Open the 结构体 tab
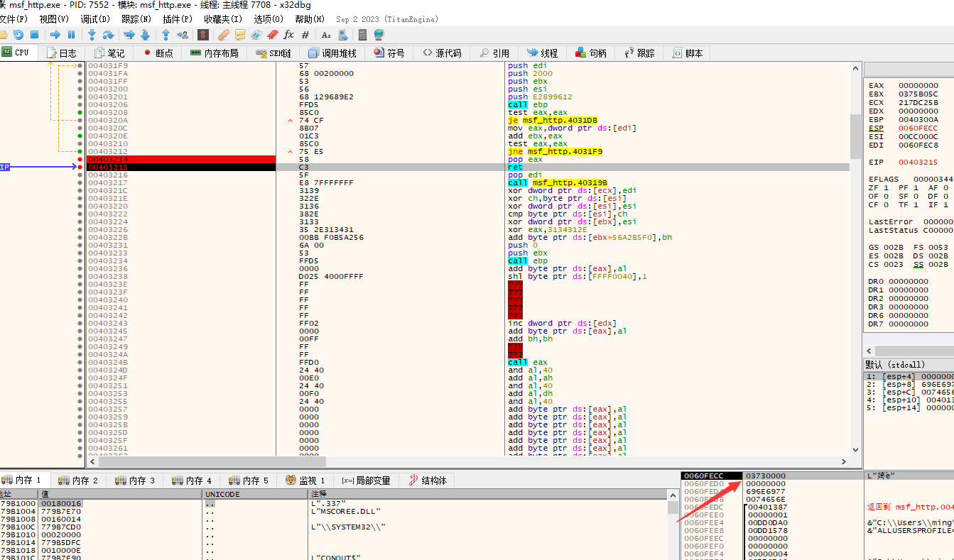Image resolution: width=954 pixels, height=560 pixels. pyautogui.click(x=428, y=481)
